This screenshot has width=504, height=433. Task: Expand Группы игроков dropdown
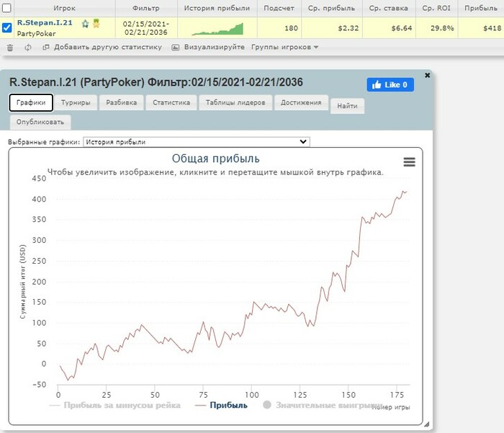pyautogui.click(x=285, y=47)
